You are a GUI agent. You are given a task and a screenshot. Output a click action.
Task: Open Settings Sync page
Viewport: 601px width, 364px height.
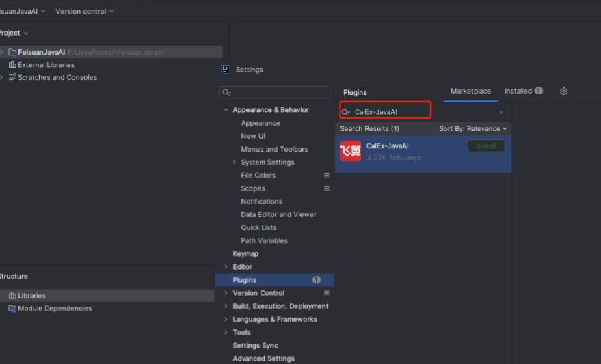coord(255,346)
